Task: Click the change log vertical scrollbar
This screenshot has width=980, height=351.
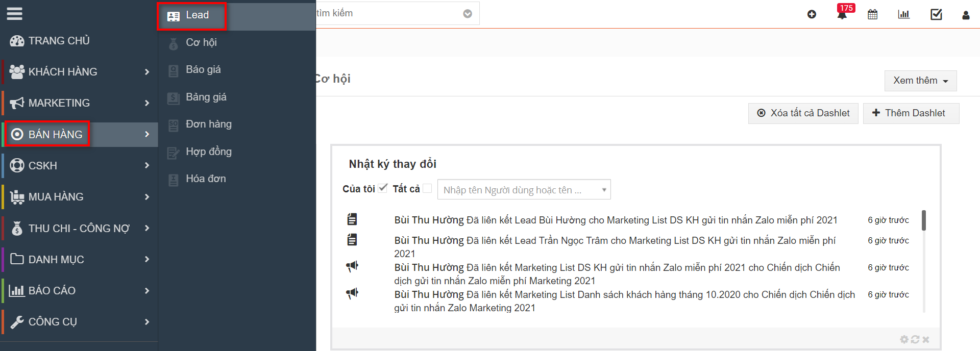Action: 924,220
